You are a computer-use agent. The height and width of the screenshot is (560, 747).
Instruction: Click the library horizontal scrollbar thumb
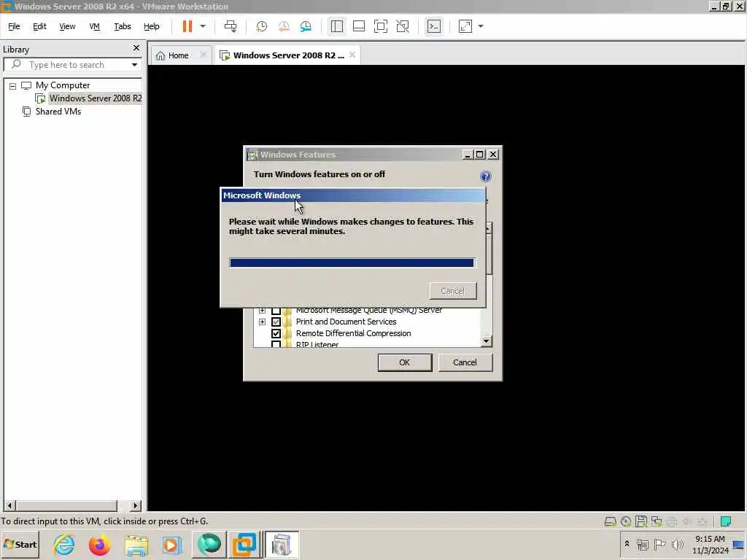point(66,505)
